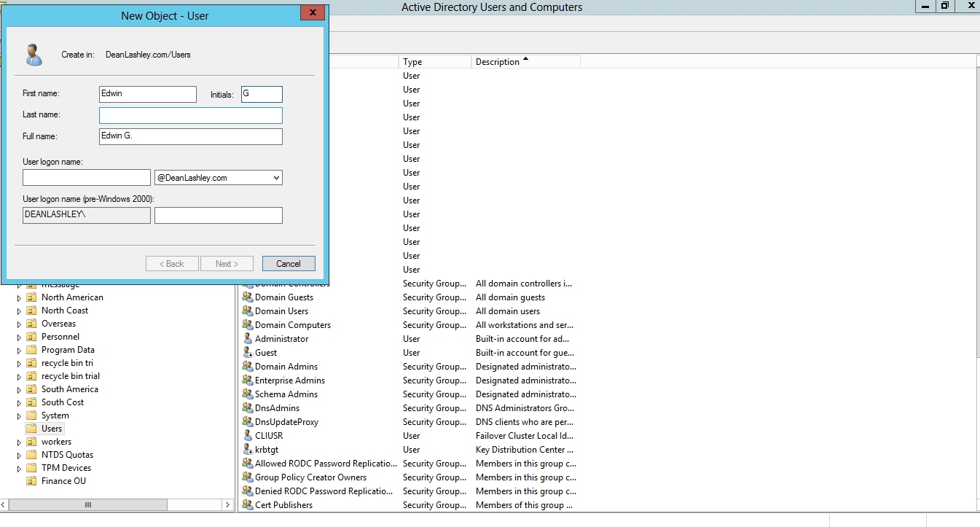Image resolution: width=980 pixels, height=527 pixels.
Task: Expand the NTDS Quotas tree node
Action: [x=20, y=456]
